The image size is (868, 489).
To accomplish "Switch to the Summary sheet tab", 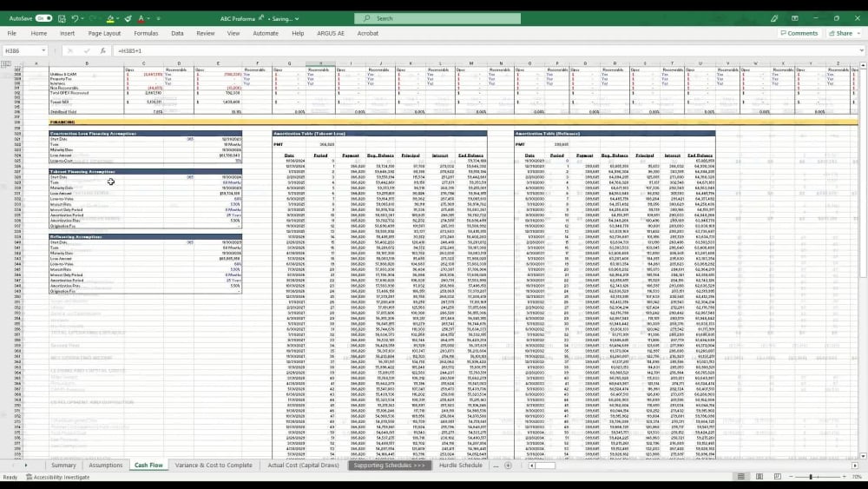I will pos(63,466).
